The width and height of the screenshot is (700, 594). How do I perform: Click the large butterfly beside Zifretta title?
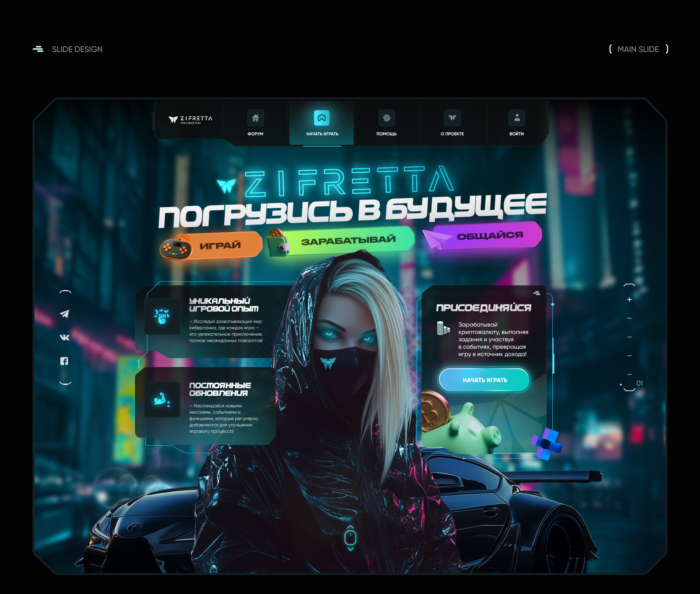[x=226, y=186]
